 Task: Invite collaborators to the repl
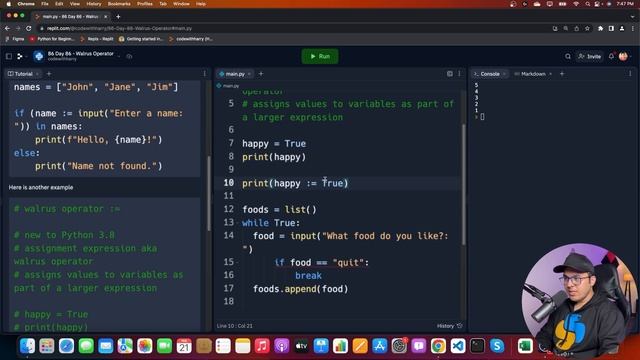coord(590,56)
